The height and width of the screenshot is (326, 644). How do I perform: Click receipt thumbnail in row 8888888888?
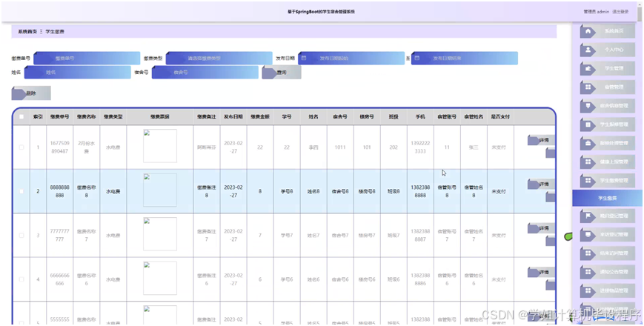[160, 190]
